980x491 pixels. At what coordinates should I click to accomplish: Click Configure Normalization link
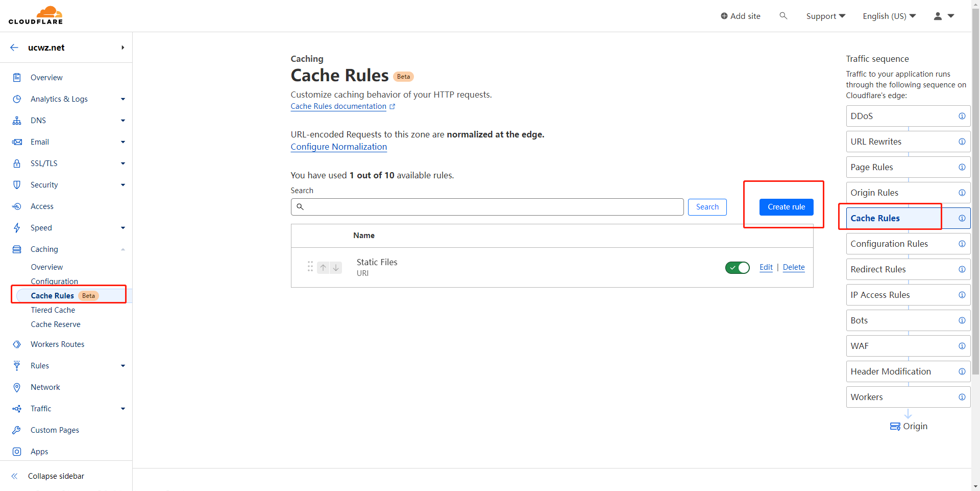pyautogui.click(x=339, y=147)
